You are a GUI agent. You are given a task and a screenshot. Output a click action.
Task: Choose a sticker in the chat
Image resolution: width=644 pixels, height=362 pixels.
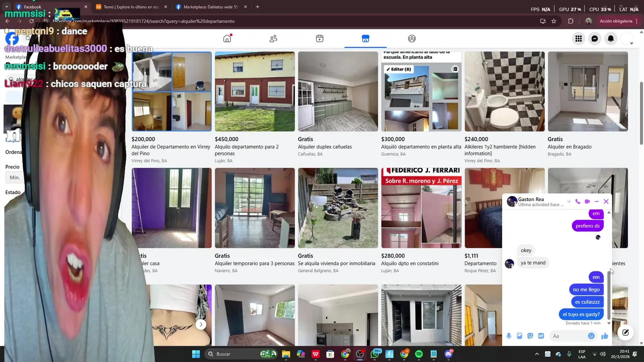click(530, 336)
